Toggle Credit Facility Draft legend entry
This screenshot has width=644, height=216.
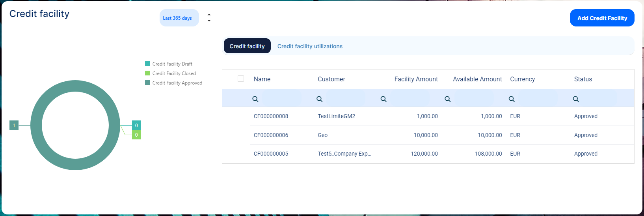(172, 64)
